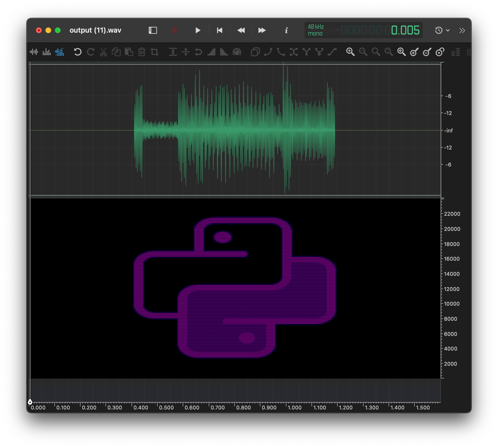
Task: Play the audio file
Action: [198, 30]
